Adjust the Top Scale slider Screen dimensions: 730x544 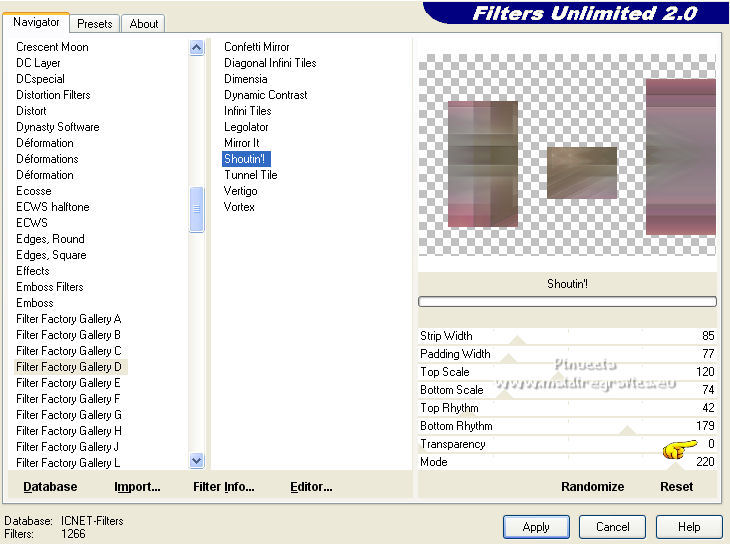coord(567,372)
